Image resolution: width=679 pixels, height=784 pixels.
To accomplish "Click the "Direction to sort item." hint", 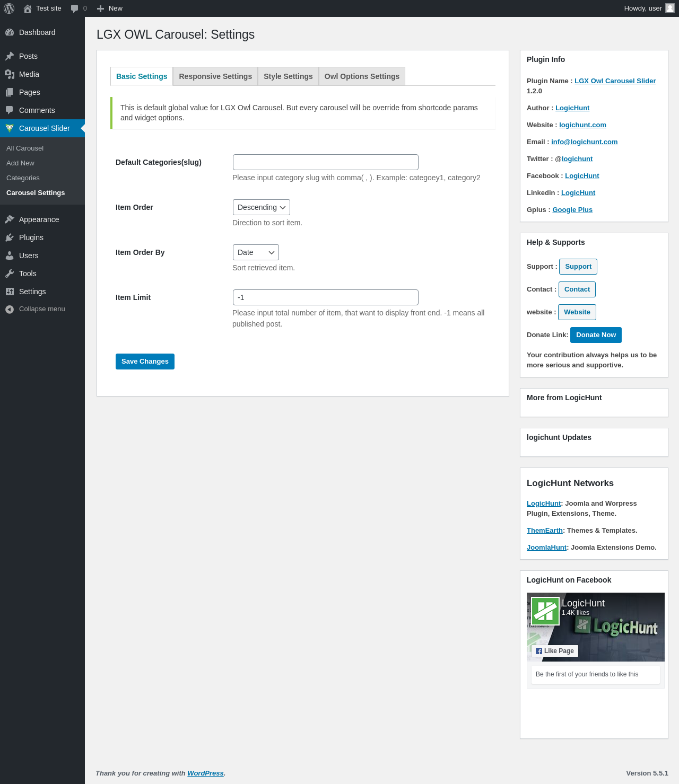I will point(267,223).
